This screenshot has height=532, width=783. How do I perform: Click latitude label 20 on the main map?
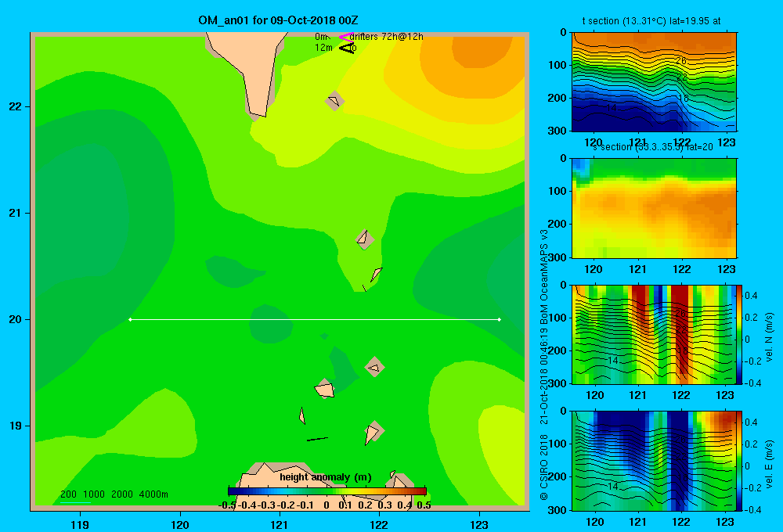tap(16, 319)
